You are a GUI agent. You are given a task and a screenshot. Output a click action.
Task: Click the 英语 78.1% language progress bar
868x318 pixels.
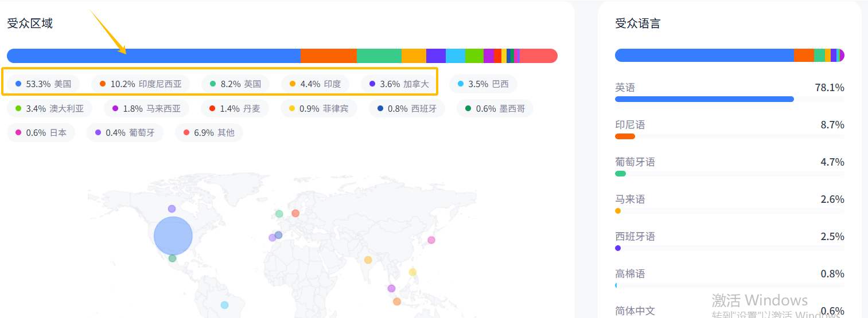(704, 99)
